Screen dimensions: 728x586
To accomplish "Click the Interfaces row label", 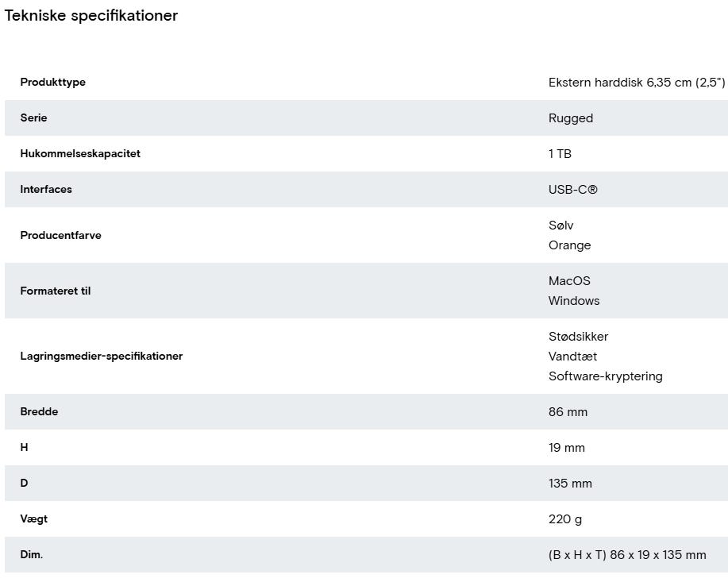I will [x=46, y=190].
